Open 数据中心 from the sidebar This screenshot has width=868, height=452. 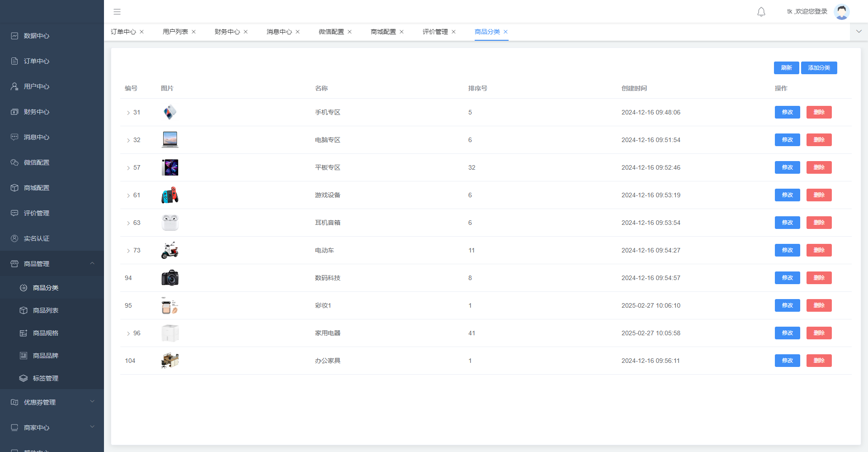pyautogui.click(x=14, y=36)
